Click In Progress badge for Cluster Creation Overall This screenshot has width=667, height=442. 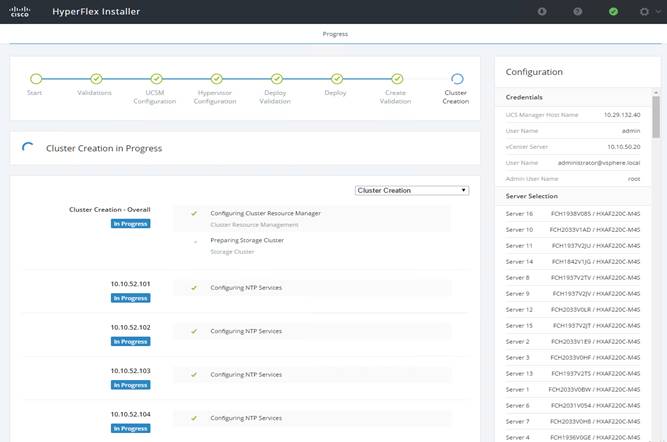pos(131,224)
